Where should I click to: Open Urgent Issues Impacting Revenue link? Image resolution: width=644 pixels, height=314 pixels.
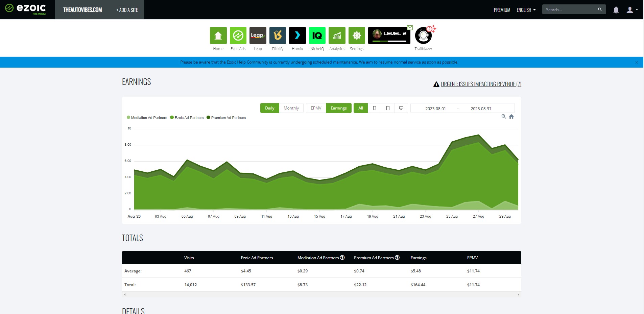point(481,84)
